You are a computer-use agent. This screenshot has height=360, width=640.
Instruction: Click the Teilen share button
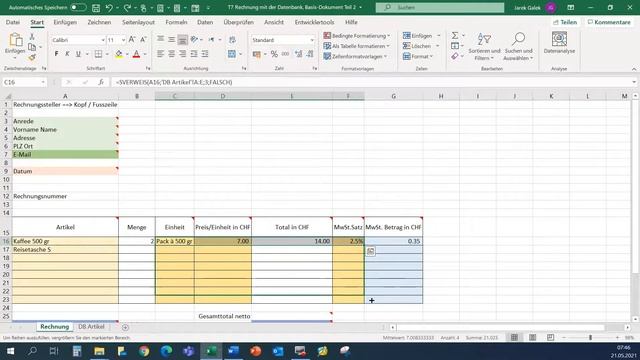pos(566,22)
